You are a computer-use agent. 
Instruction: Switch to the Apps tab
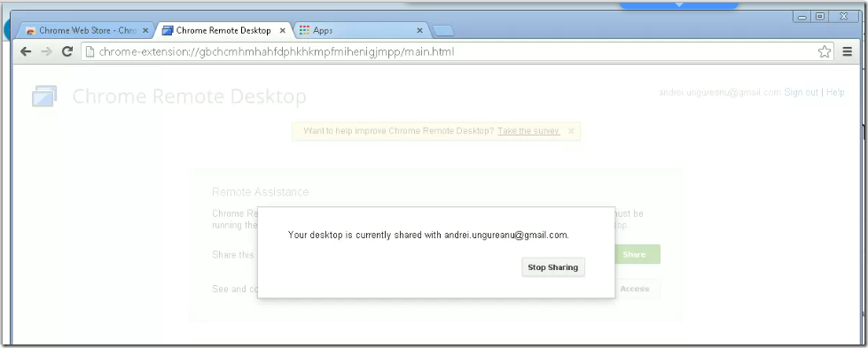coord(361,30)
